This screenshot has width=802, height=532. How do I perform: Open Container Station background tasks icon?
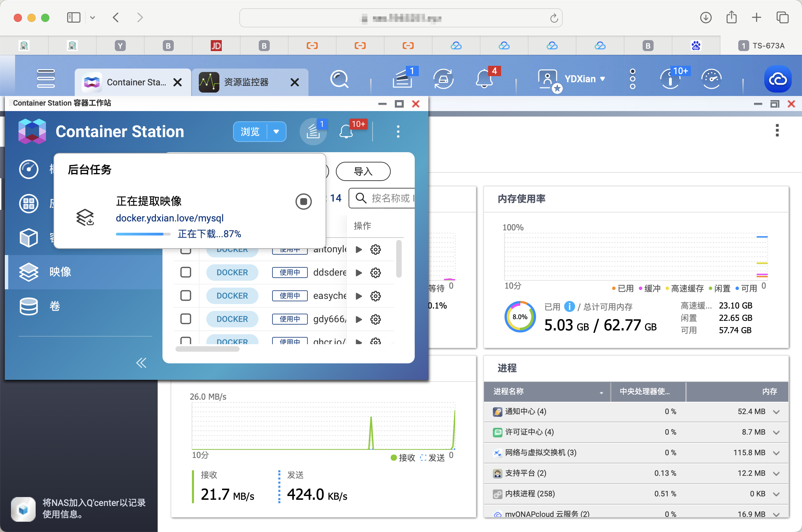(x=313, y=131)
